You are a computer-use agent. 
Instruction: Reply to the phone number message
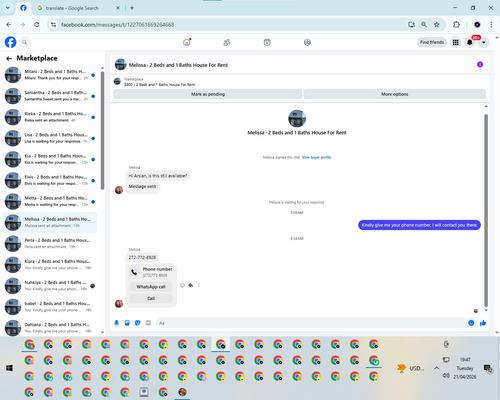191,285
